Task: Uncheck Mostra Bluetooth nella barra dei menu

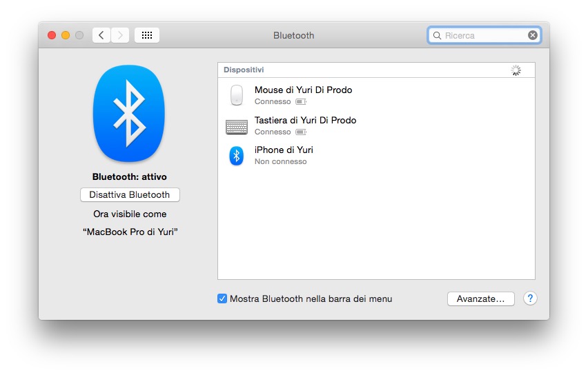Action: point(222,298)
